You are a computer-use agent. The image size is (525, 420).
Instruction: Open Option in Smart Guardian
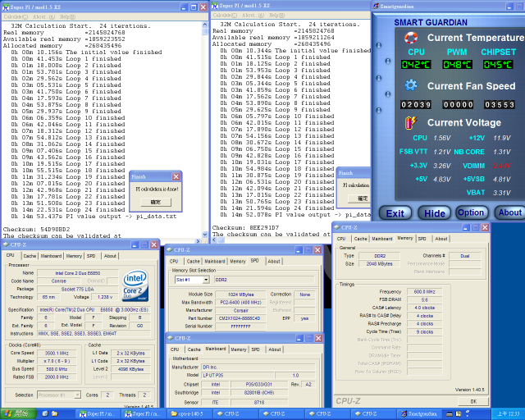[471, 212]
